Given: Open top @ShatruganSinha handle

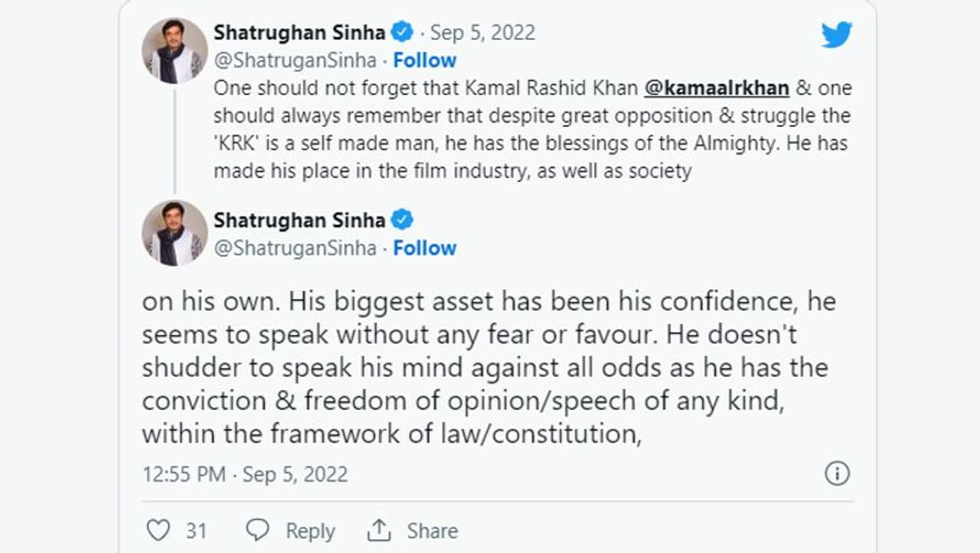Looking at the screenshot, I should pos(295,60).
